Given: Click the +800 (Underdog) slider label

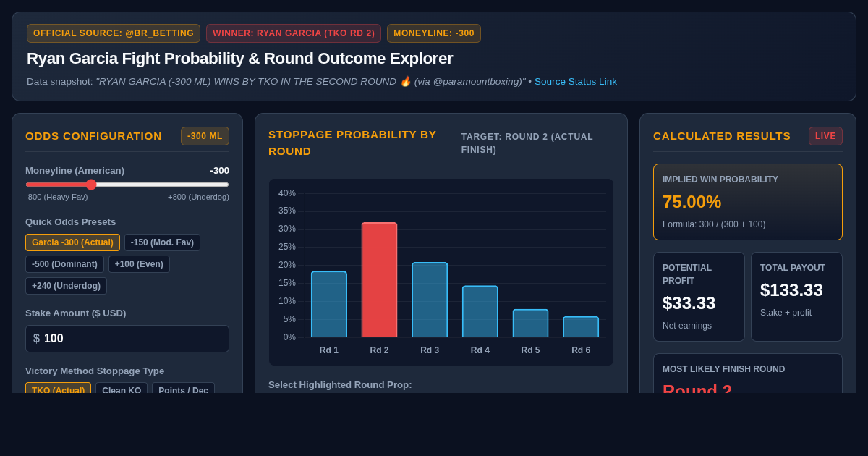Looking at the screenshot, I should coord(198,197).
